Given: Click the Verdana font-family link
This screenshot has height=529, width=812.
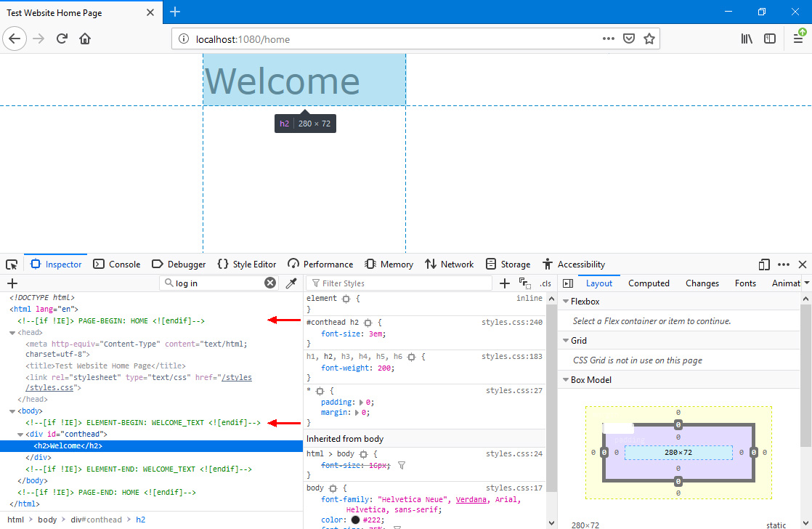Looking at the screenshot, I should point(471,499).
